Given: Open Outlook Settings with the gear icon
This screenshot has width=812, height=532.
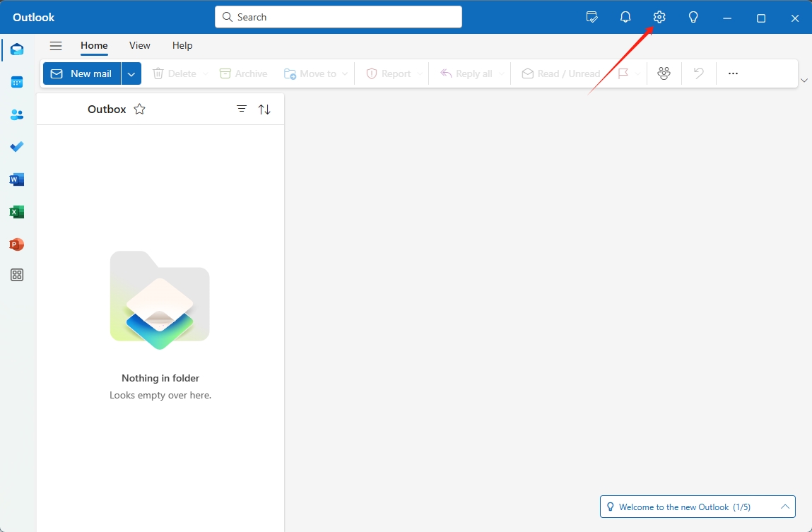Looking at the screenshot, I should point(659,17).
